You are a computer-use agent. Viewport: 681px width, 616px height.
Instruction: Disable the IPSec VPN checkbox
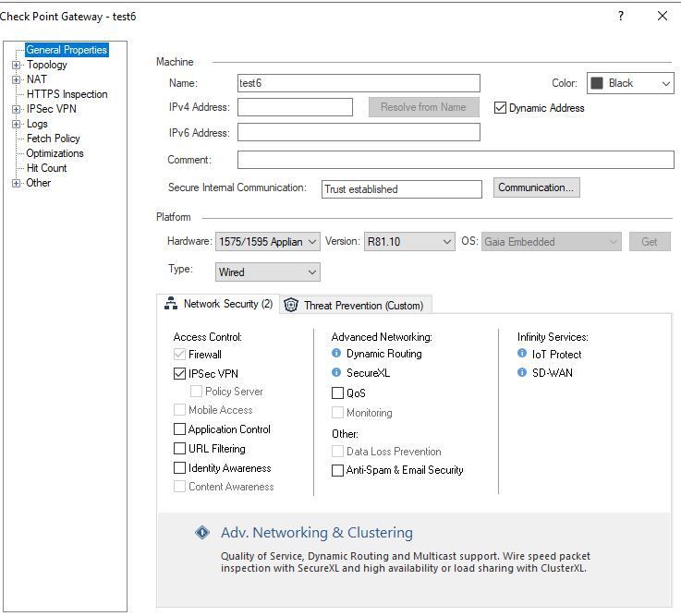coord(179,374)
